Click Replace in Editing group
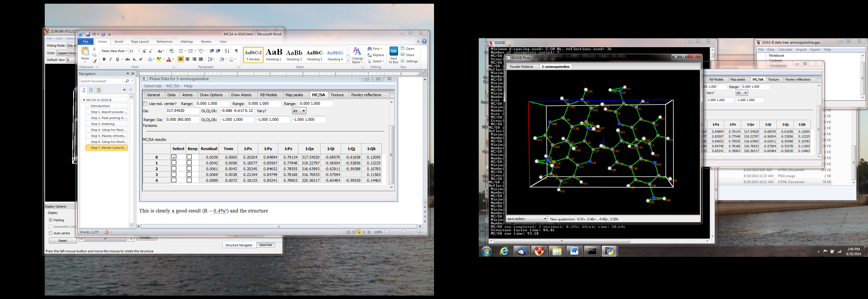Screen dimensions: 868x299 coord(376,55)
